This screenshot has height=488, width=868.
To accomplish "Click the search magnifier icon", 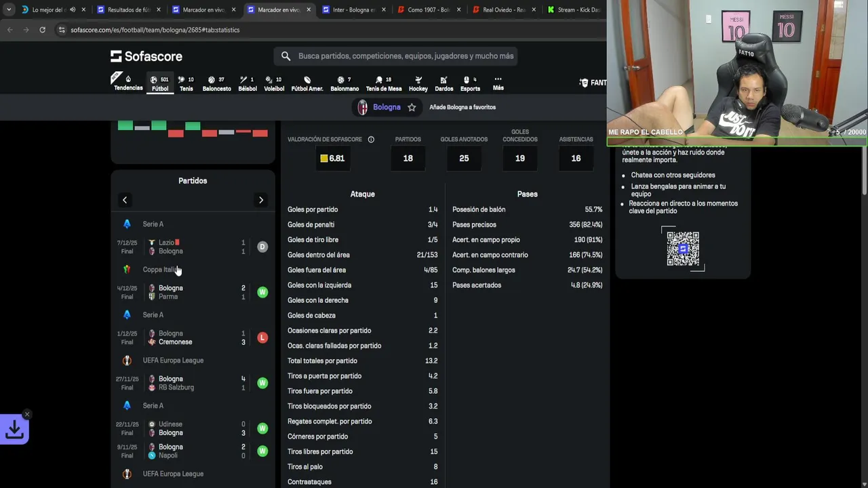I will (x=285, y=56).
